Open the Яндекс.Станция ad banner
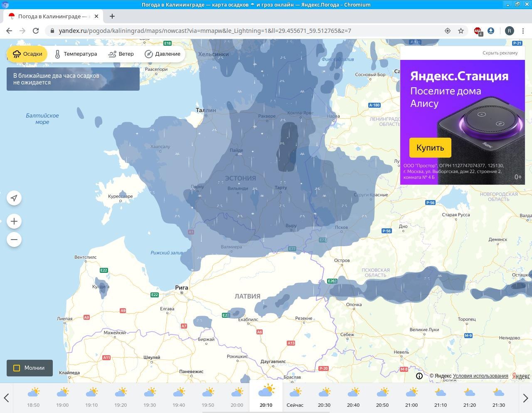532x413 pixels. 463,122
